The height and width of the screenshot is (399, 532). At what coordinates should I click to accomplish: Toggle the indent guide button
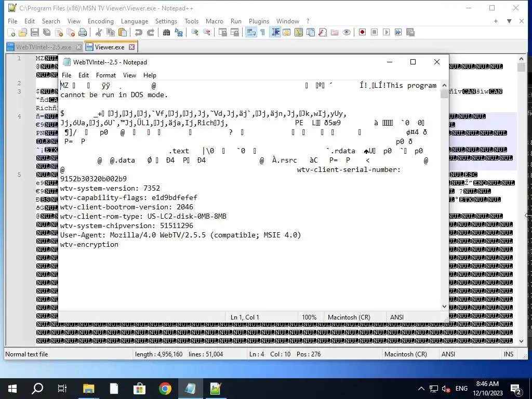point(275,32)
